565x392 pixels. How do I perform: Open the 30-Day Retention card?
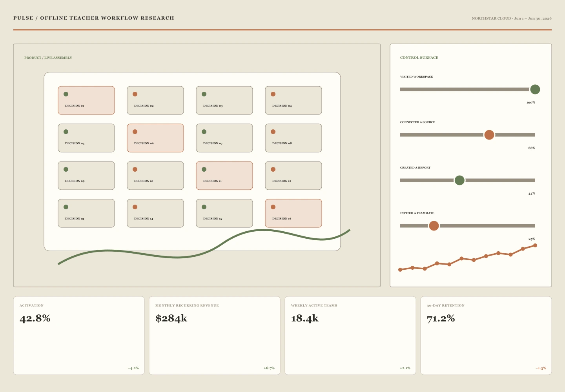[x=486, y=336]
